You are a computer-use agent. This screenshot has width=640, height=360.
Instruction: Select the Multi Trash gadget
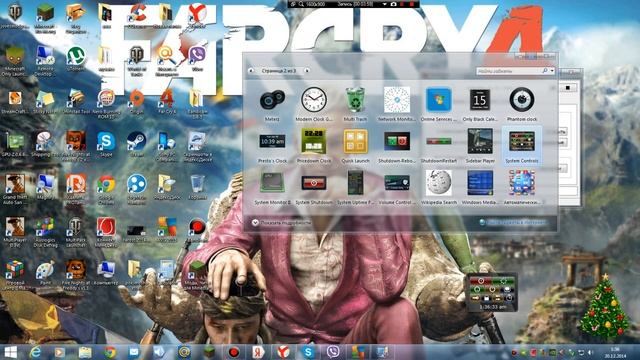(x=355, y=104)
